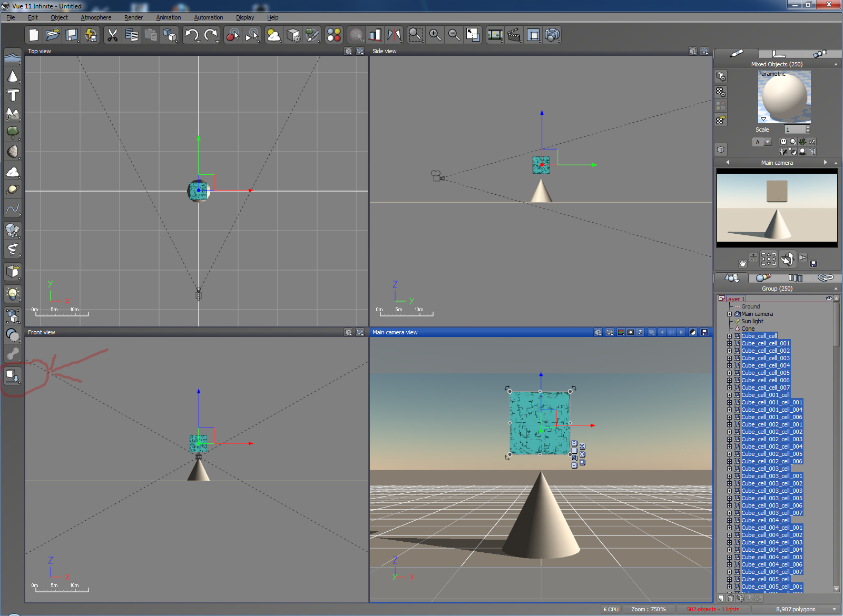Click the drop object icon circled in red
The width and height of the screenshot is (843, 616).
click(x=13, y=376)
